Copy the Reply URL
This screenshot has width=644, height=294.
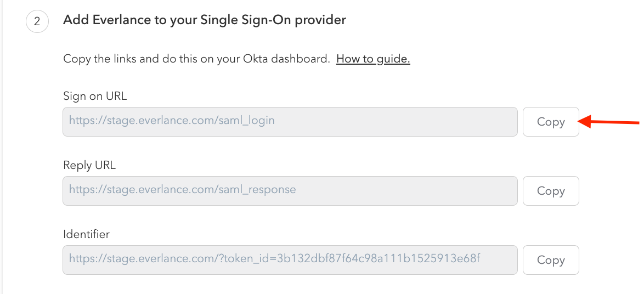point(551,191)
